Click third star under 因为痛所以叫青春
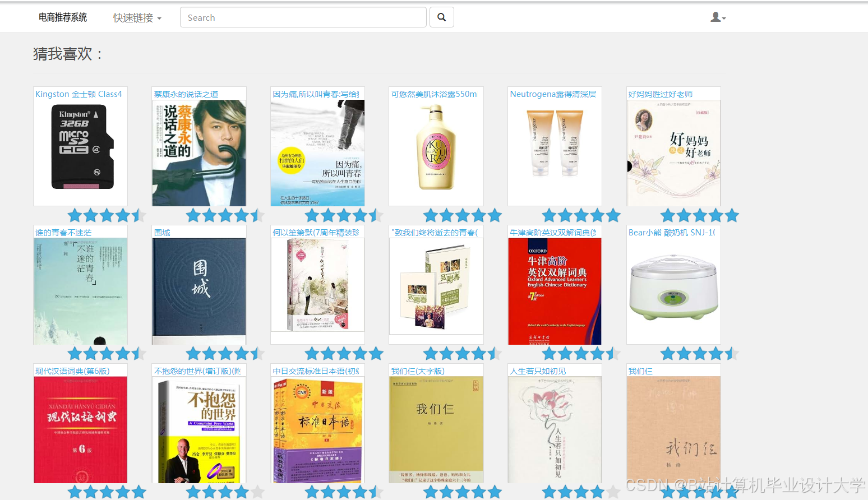This screenshot has width=868, height=500. [x=344, y=215]
